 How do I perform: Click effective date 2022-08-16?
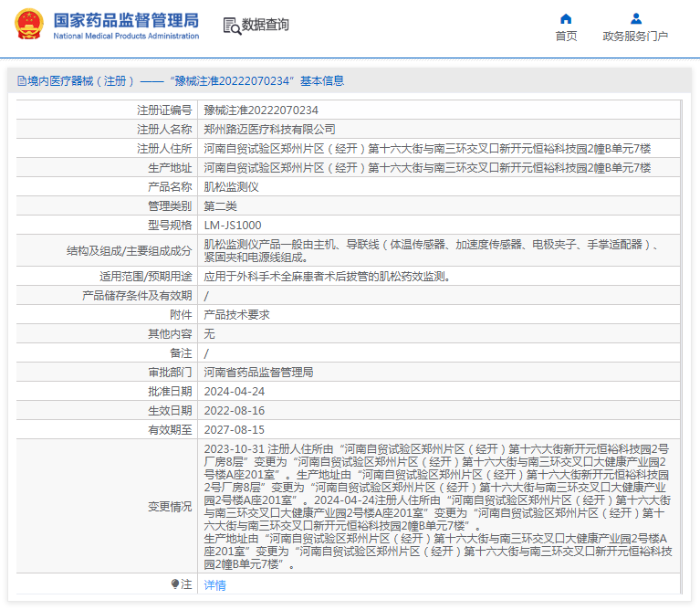click(x=234, y=411)
